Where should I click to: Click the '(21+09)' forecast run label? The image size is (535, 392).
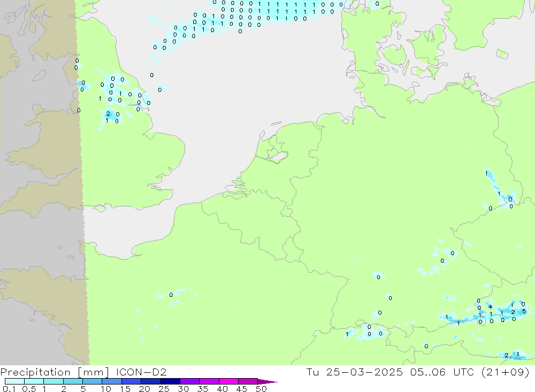(x=506, y=372)
